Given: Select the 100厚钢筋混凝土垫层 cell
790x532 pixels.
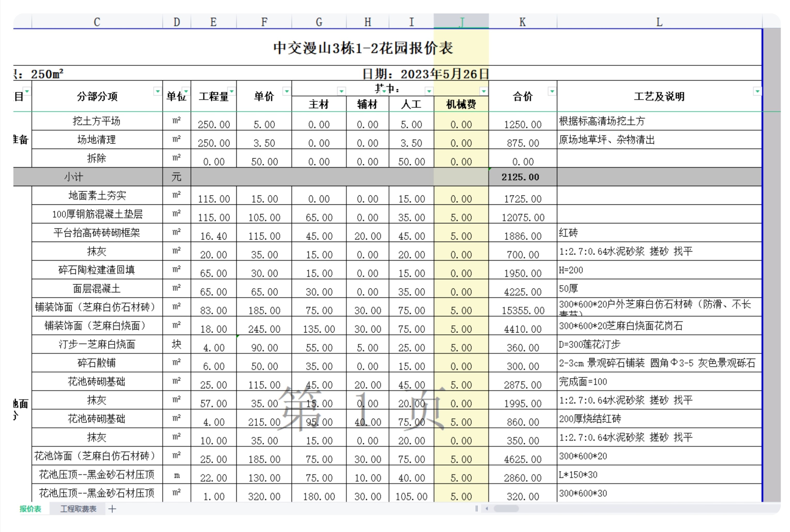Looking at the screenshot, I should point(97,214).
